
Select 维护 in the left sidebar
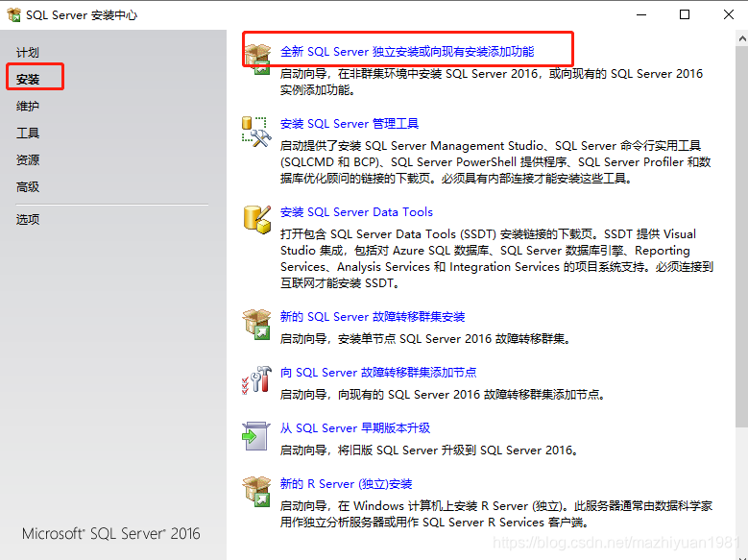[x=28, y=106]
